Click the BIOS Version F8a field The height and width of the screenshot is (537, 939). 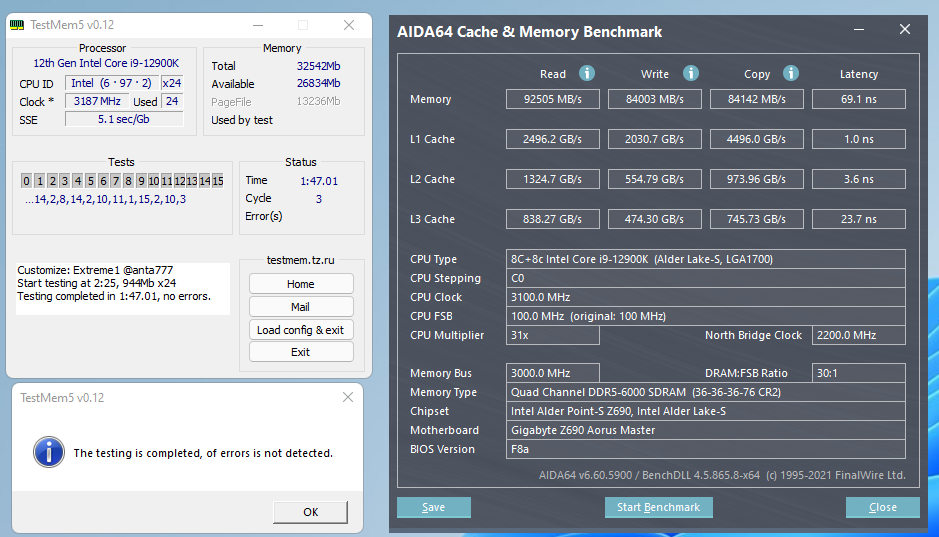[705, 449]
